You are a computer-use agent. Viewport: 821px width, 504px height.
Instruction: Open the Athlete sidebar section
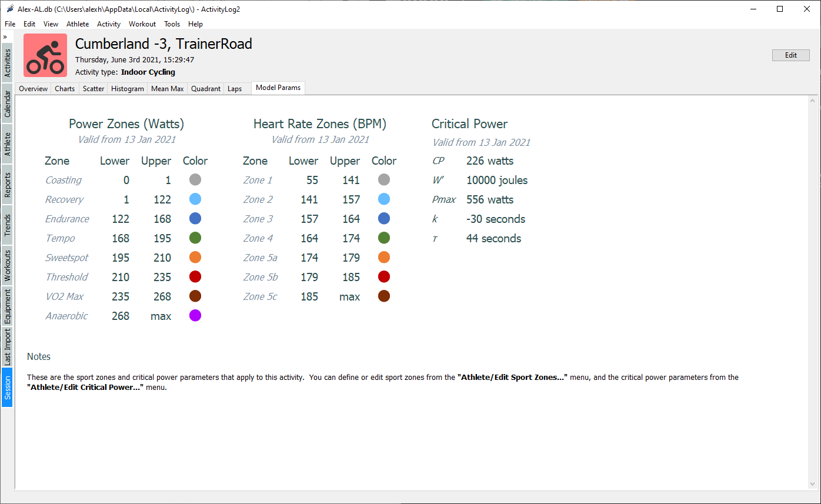click(x=8, y=144)
